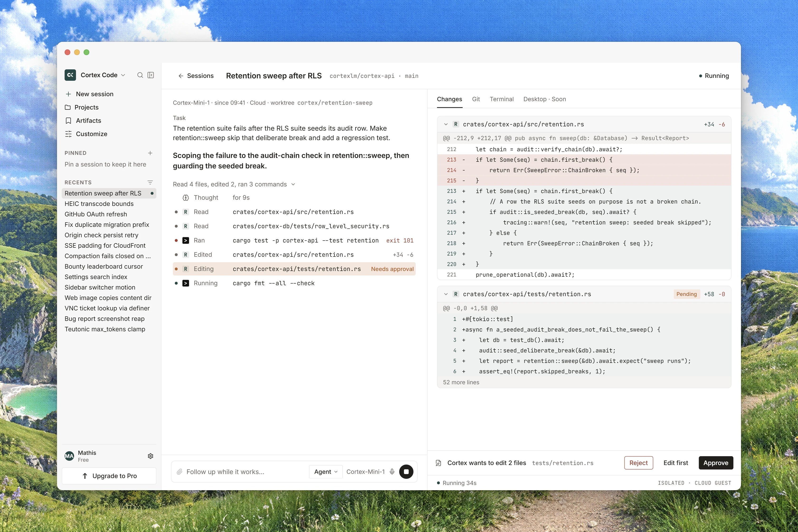Open Bounty leaderboard cursor session
Viewport: 798px width, 532px height.
(x=109, y=266)
